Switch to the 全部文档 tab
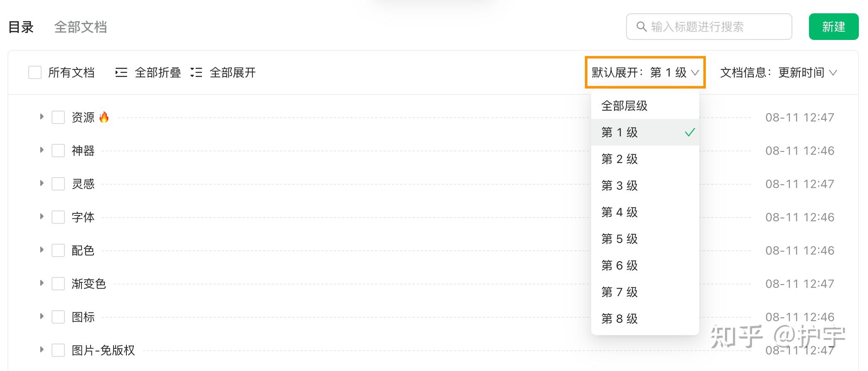 (81, 27)
